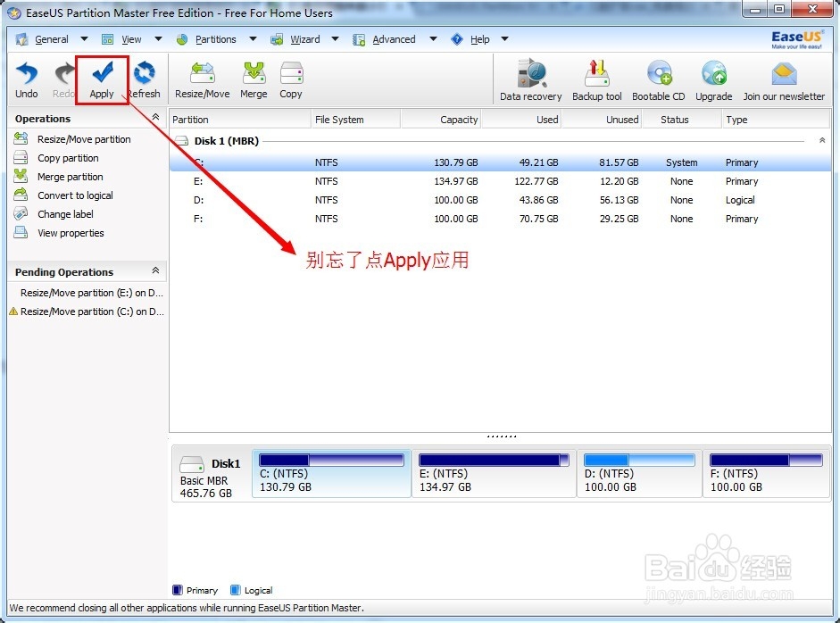Screen dimensions: 840x623
Task: Open the Partitions menu dropdown arrow
Action: pyautogui.click(x=253, y=39)
